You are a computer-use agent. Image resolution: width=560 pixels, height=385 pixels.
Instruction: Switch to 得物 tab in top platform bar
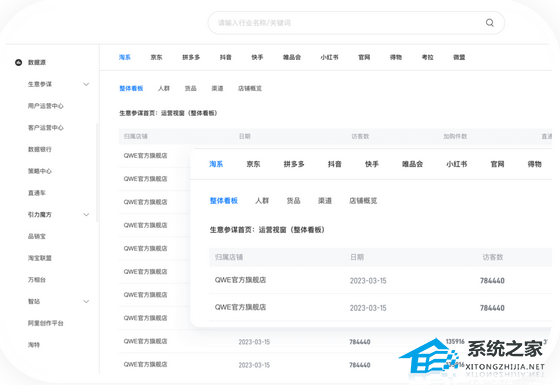pyautogui.click(x=396, y=57)
